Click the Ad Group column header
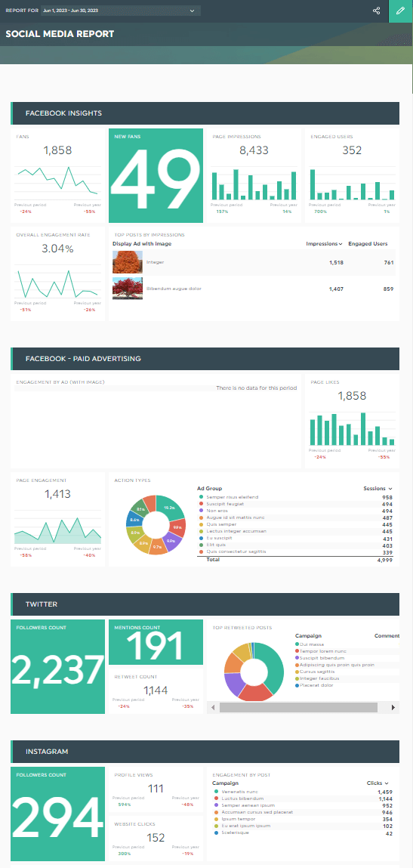 [x=209, y=488]
